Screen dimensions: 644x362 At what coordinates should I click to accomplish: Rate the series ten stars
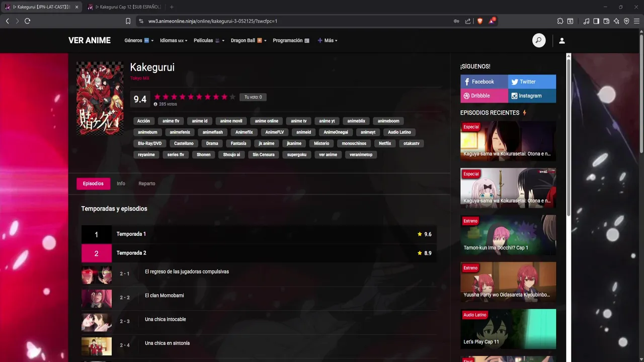(232, 97)
